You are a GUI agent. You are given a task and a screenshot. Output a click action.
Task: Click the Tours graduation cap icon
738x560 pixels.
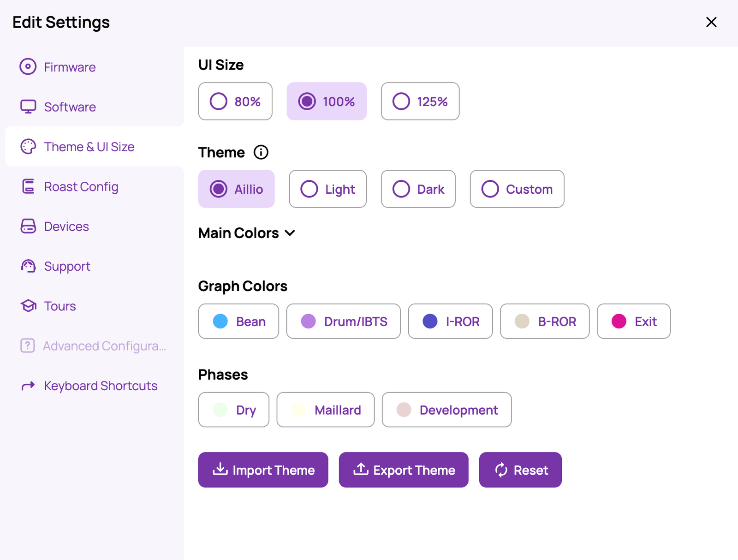[28, 306]
